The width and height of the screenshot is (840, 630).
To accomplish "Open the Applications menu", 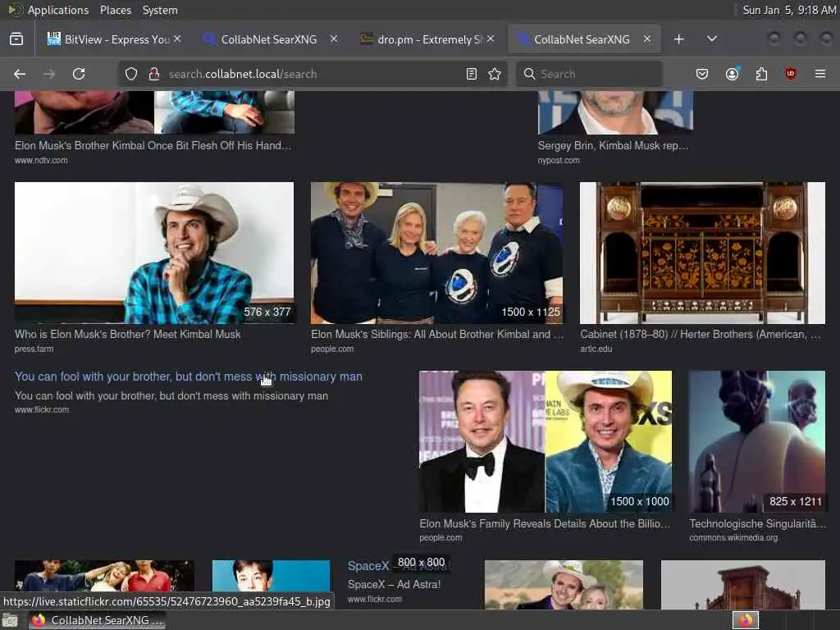I will pos(58,10).
